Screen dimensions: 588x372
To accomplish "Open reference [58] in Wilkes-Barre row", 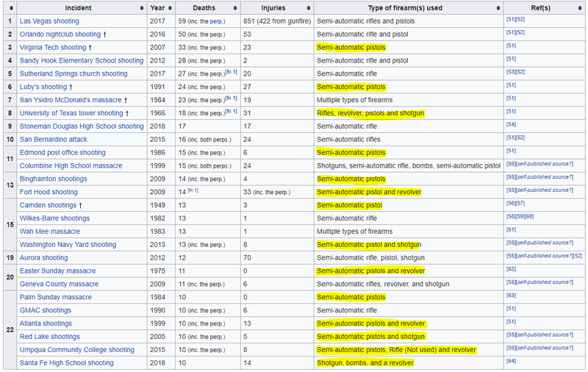I will [511, 216].
